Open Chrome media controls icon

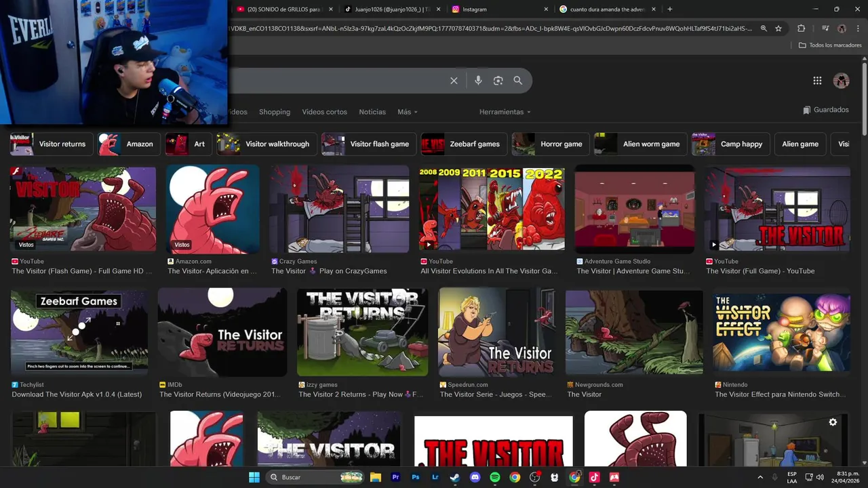click(x=825, y=28)
